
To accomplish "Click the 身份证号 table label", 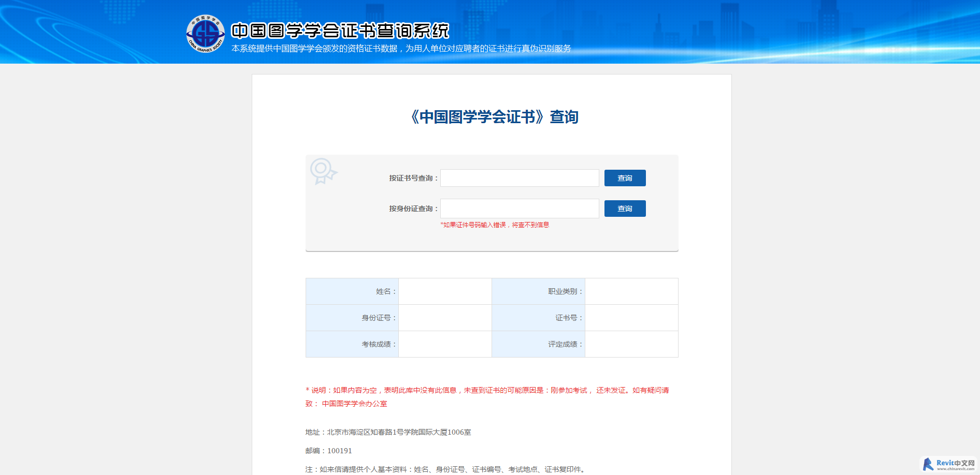I will pos(379,318).
